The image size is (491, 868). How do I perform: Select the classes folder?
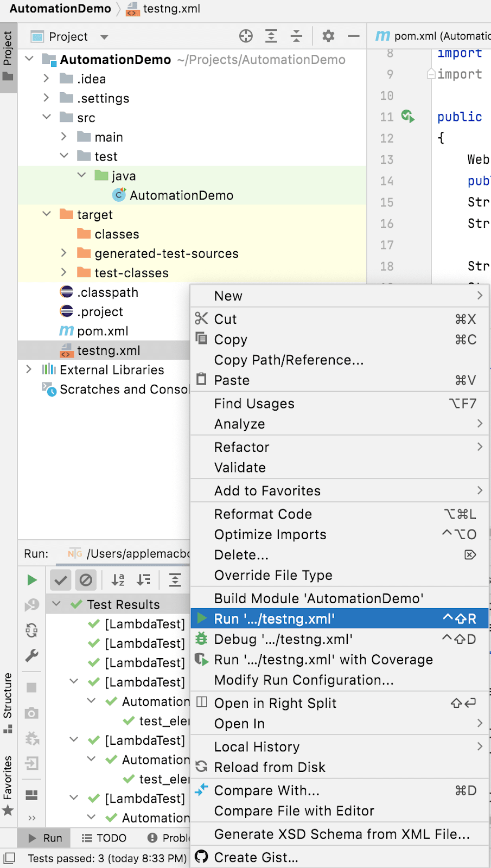pos(117,234)
